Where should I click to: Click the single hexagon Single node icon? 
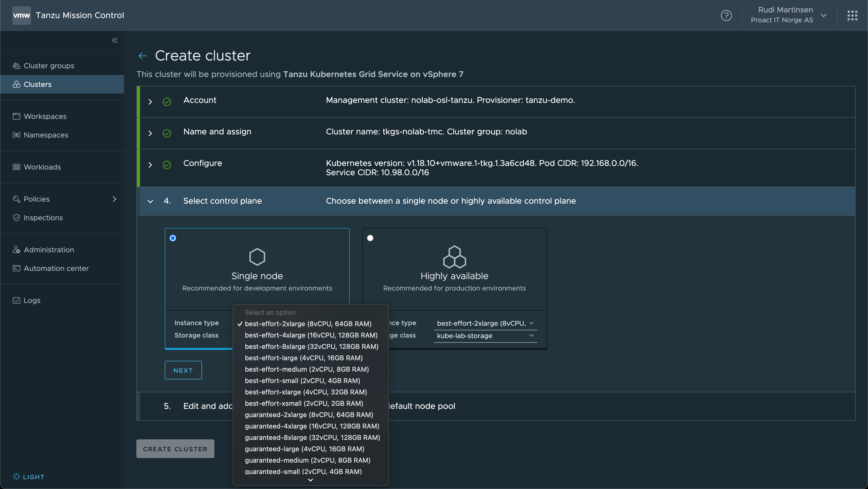pos(257,257)
